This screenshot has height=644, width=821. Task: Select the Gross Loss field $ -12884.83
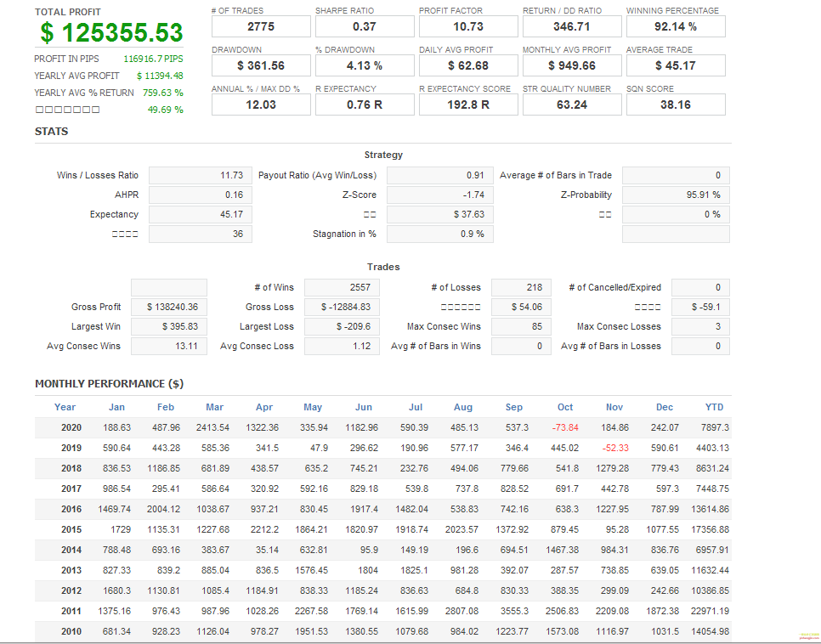[342, 307]
